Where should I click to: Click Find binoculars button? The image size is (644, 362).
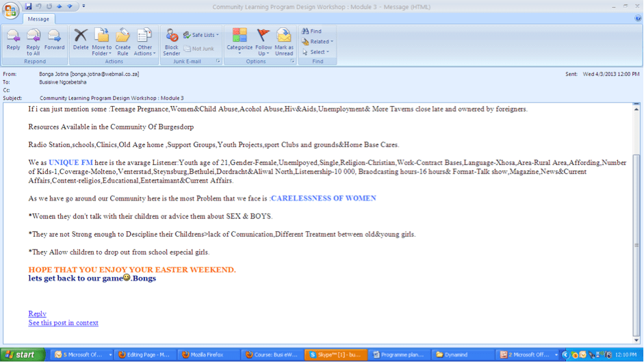tap(311, 31)
